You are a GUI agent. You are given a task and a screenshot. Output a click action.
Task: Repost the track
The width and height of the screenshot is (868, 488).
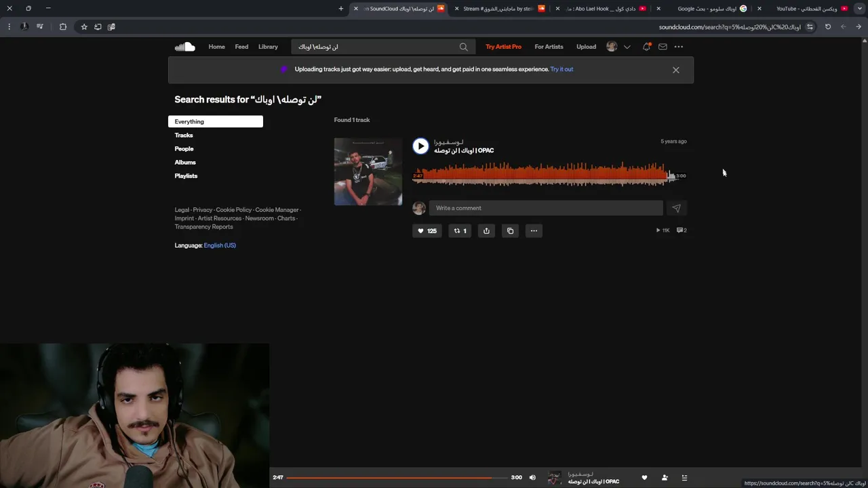(460, 230)
